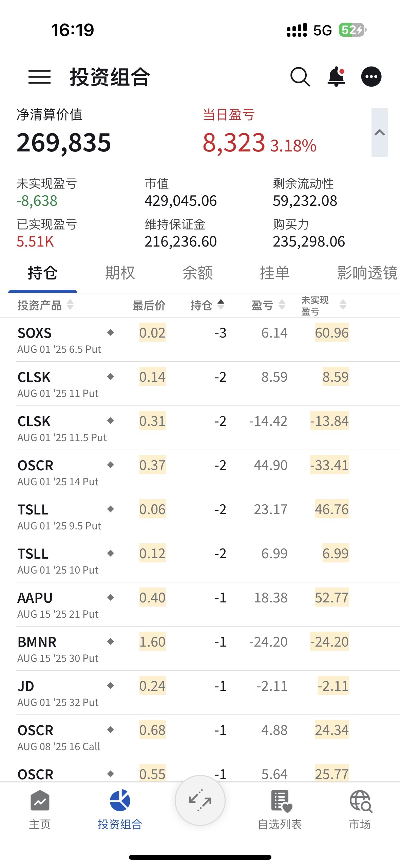Tap the search magnifier icon

pos(300,77)
